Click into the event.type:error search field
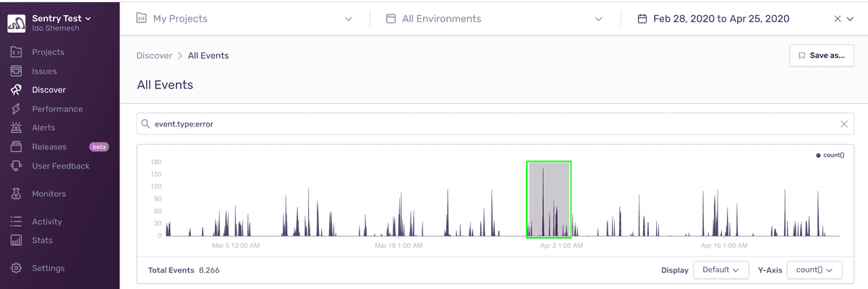The image size is (868, 289). [495, 124]
